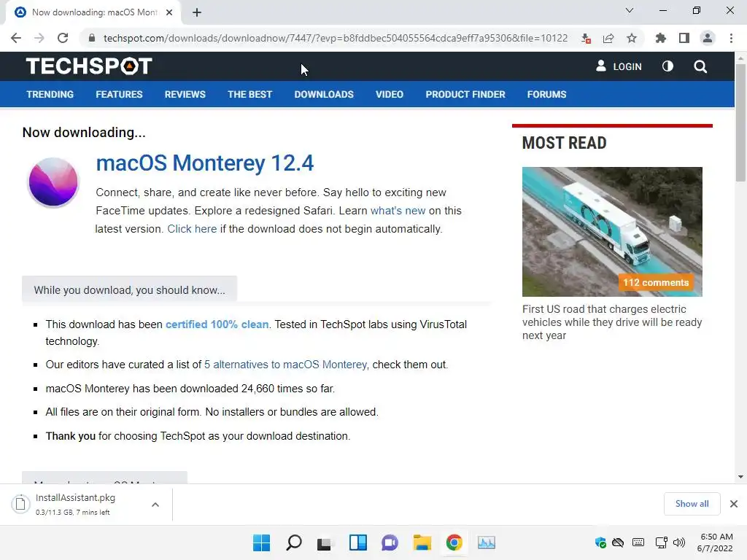Open InstallAssistant.pkg download item
Screen dimensions: 747x560
(x=75, y=505)
